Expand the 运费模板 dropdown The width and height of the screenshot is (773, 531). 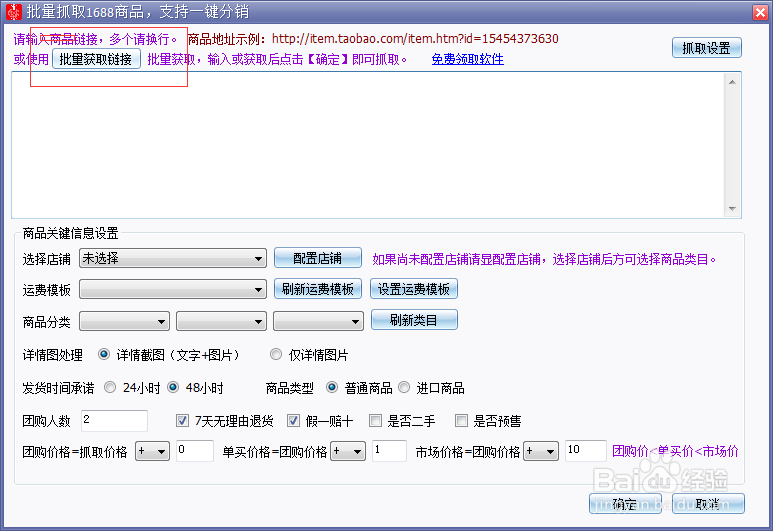tap(173, 289)
